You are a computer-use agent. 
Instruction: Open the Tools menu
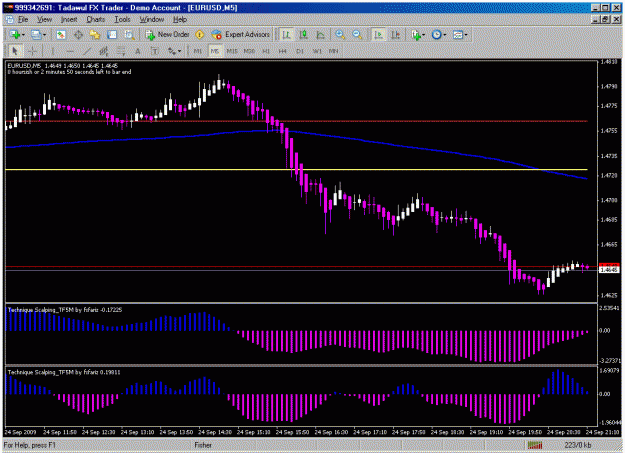click(x=122, y=20)
